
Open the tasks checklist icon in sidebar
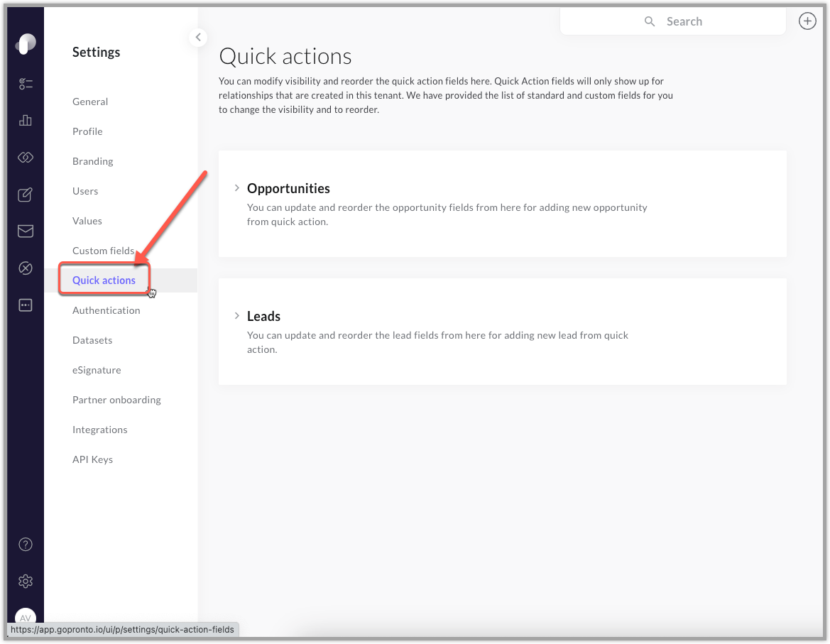click(26, 84)
